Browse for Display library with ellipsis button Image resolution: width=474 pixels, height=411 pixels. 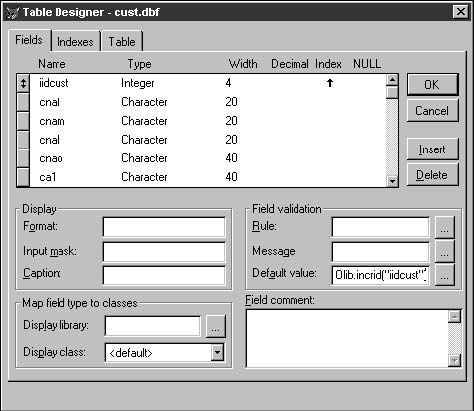coord(216,326)
